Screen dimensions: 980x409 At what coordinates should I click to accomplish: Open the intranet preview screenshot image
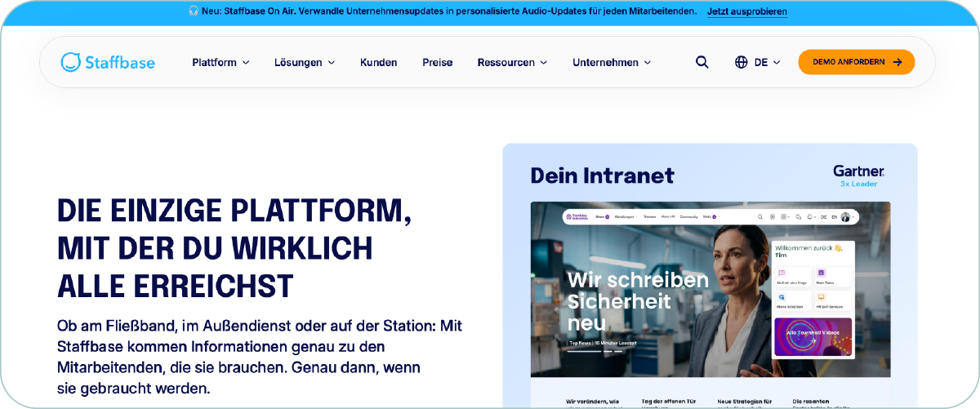tap(710, 303)
